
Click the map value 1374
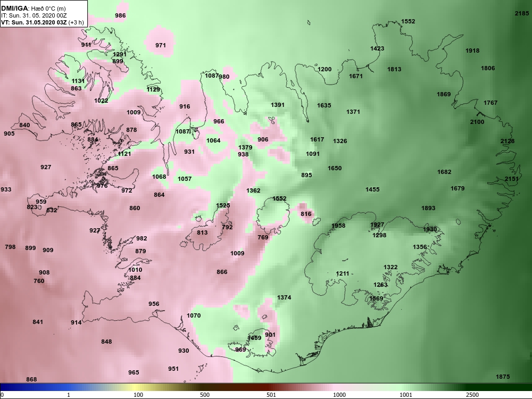tap(284, 297)
